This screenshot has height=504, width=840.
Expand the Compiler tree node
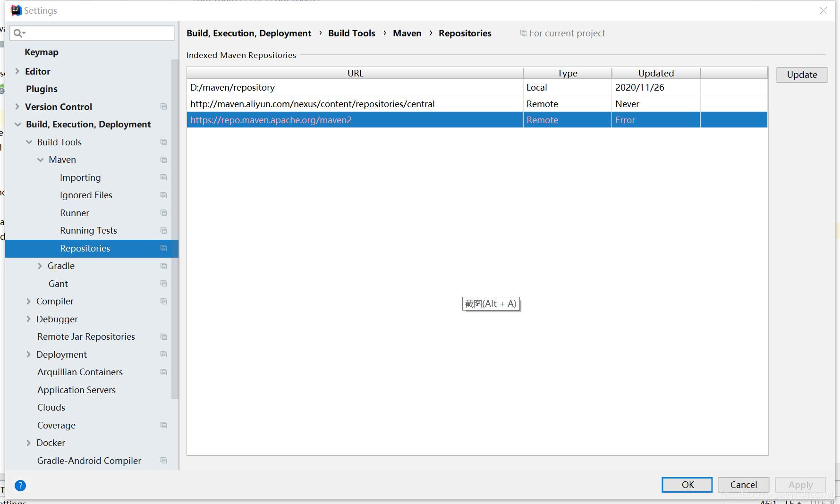[x=29, y=302]
